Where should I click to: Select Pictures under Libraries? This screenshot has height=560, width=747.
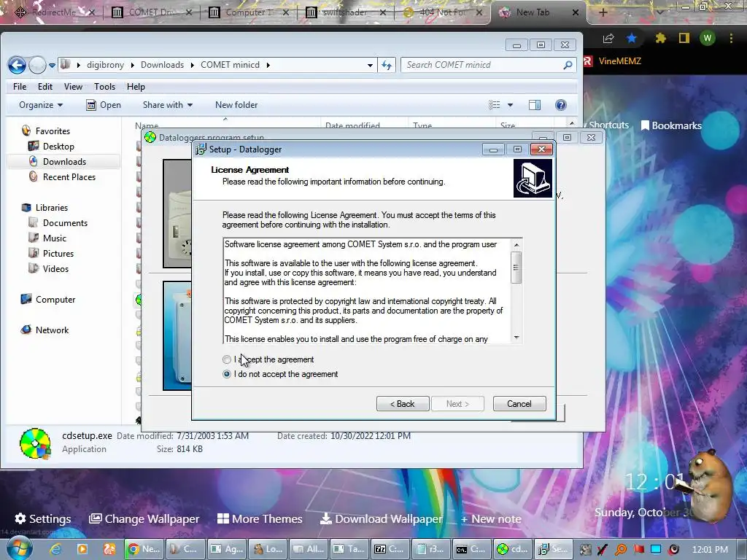pyautogui.click(x=58, y=253)
